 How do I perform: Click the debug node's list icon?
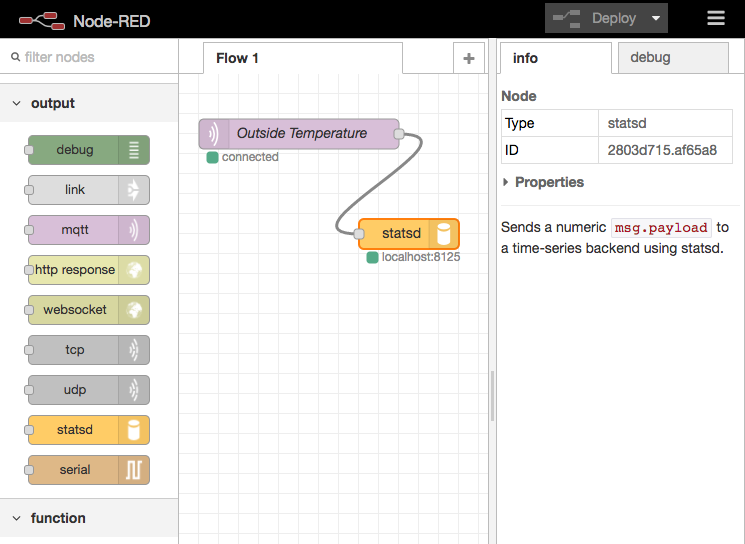pos(134,150)
